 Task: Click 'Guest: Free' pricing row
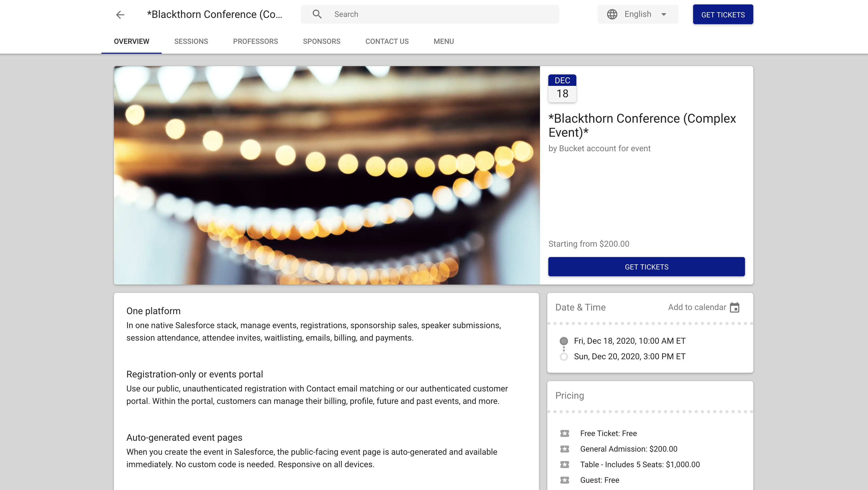(x=599, y=480)
